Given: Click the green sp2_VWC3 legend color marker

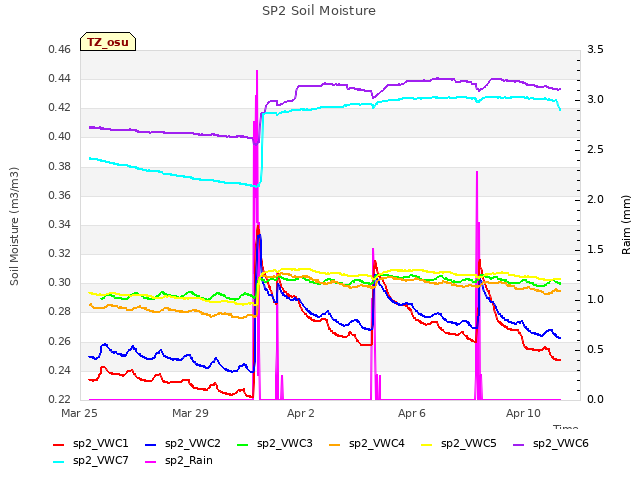Looking at the screenshot, I should (x=243, y=444).
